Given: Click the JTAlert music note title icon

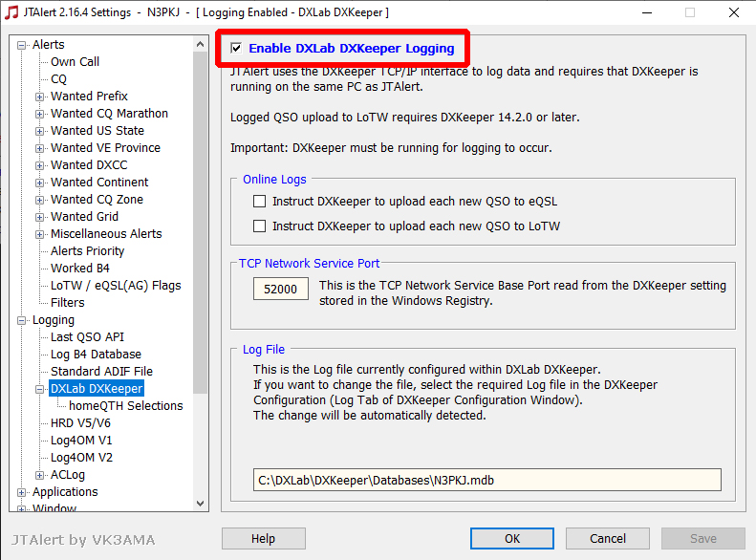Looking at the screenshot, I should [x=11, y=12].
